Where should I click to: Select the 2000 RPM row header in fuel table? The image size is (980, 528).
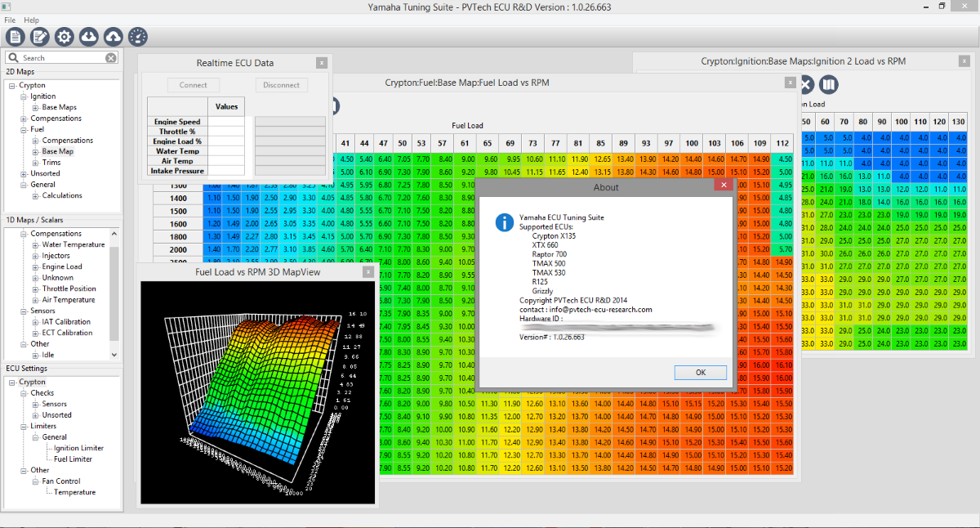(x=177, y=249)
